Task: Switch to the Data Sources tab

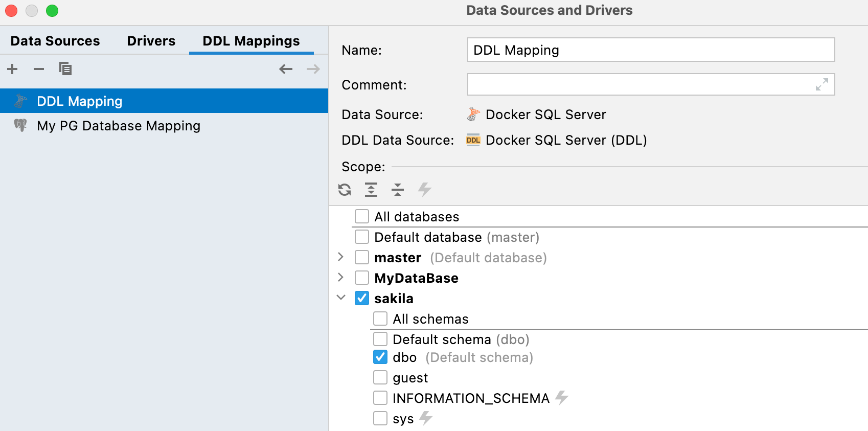Action: tap(55, 41)
